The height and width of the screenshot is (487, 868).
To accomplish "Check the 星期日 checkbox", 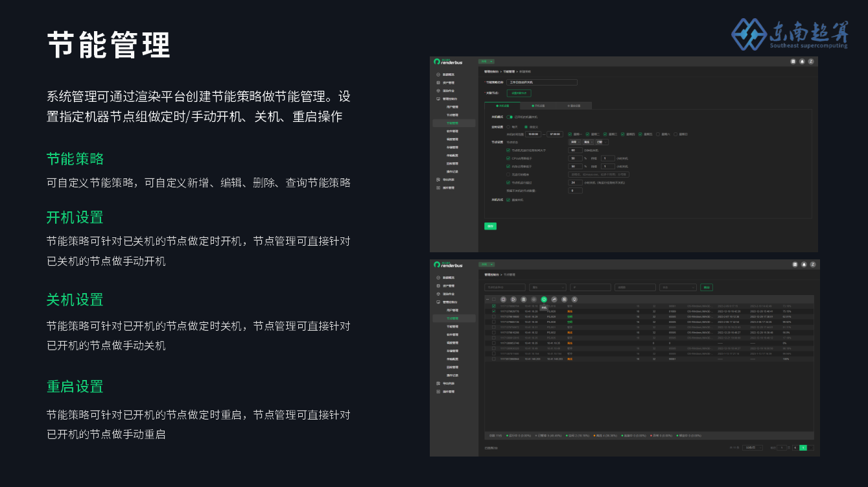I will click(x=675, y=134).
